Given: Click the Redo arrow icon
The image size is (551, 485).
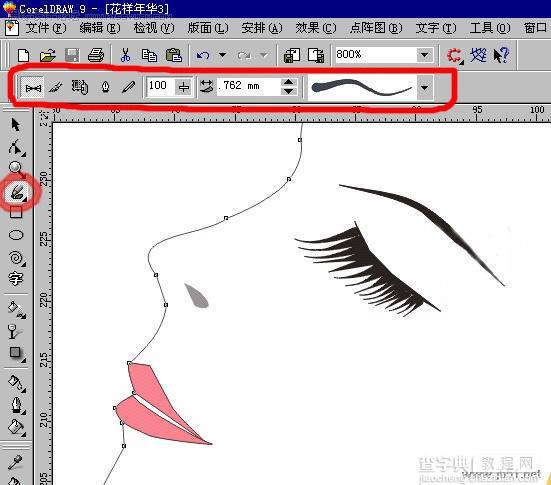Looking at the screenshot, I should [x=244, y=56].
